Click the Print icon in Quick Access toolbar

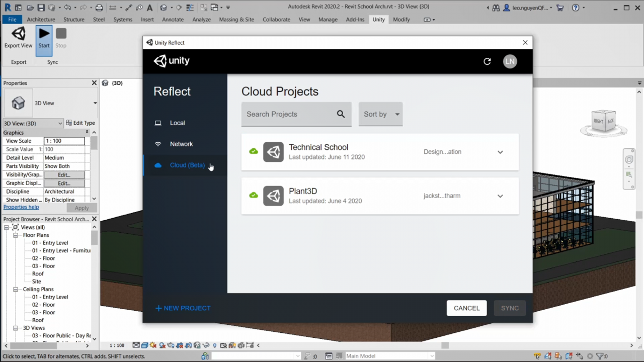pyautogui.click(x=99, y=8)
